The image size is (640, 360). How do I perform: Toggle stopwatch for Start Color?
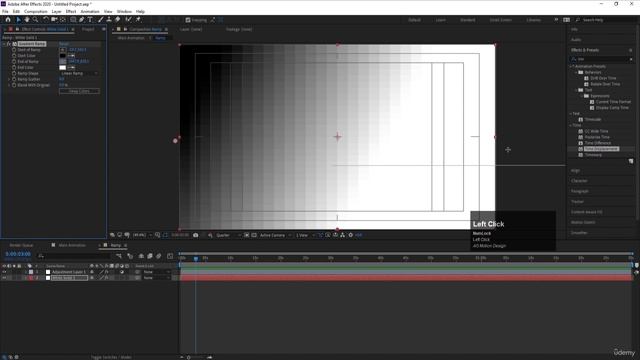click(x=14, y=56)
